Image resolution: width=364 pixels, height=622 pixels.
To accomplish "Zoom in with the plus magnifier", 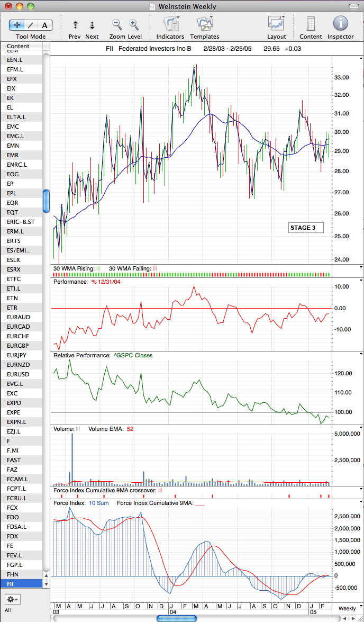I will click(134, 25).
